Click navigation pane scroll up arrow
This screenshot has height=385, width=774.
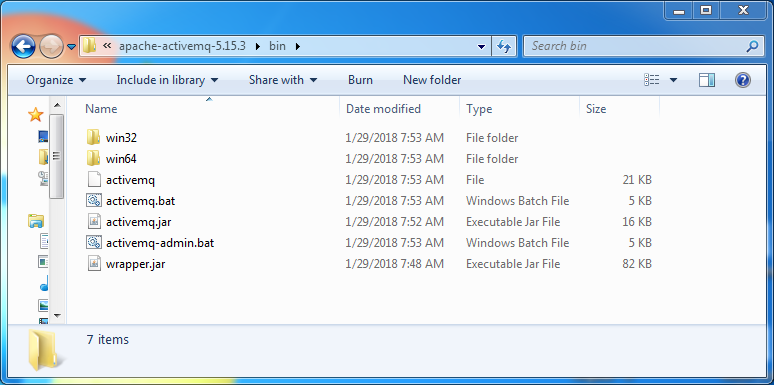[x=57, y=105]
